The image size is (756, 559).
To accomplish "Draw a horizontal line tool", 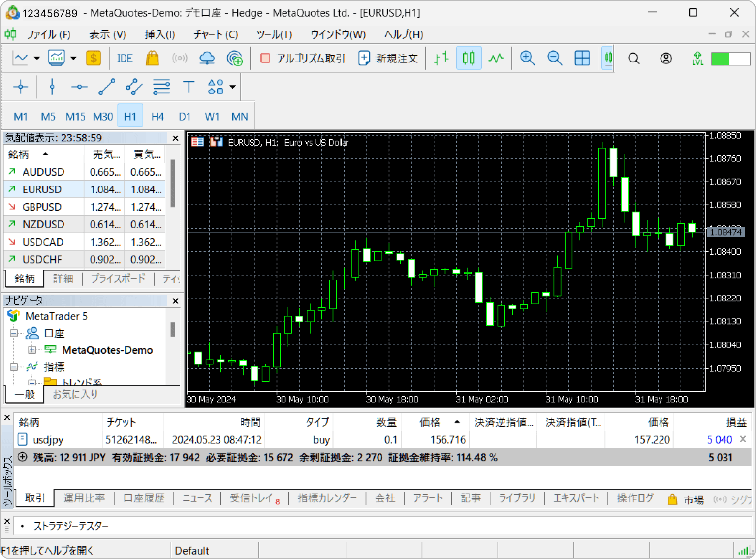I will (x=79, y=87).
